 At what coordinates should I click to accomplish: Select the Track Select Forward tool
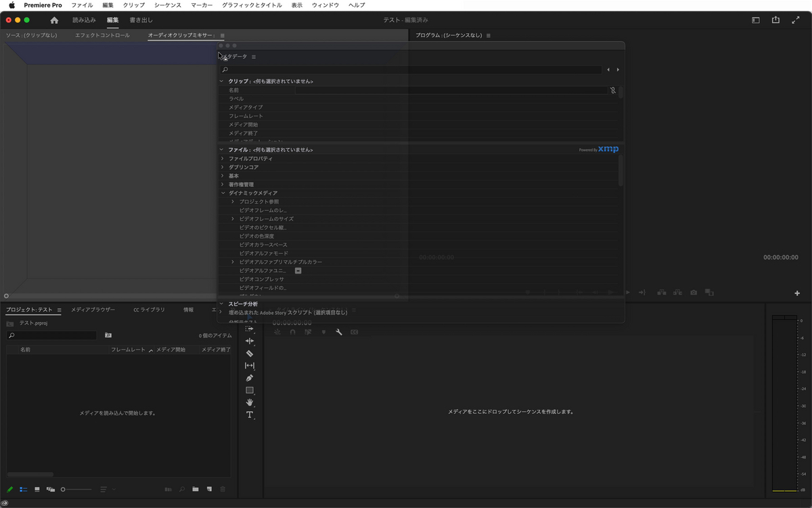point(250,329)
